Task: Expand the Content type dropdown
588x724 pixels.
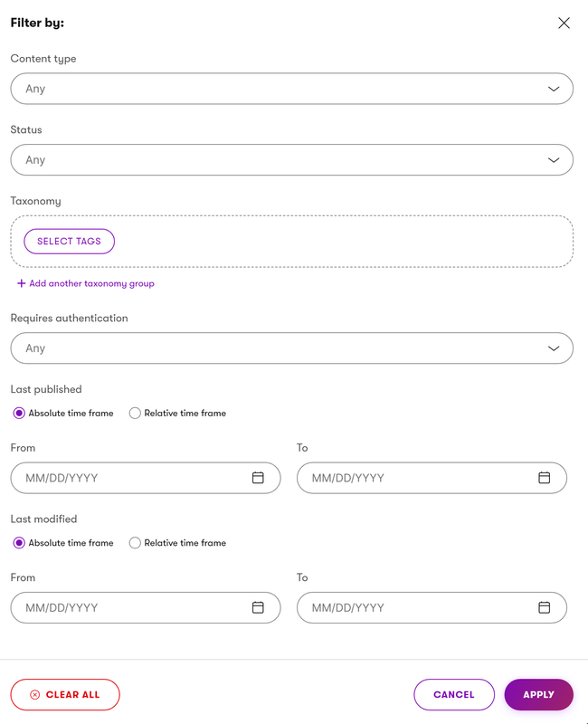Action: coord(291,89)
